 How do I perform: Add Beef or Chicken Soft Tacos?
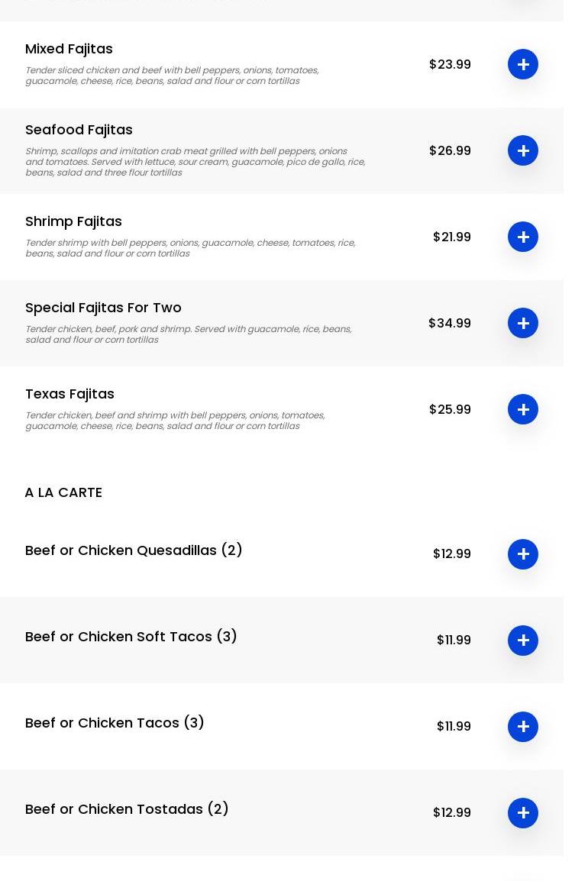pos(523,641)
